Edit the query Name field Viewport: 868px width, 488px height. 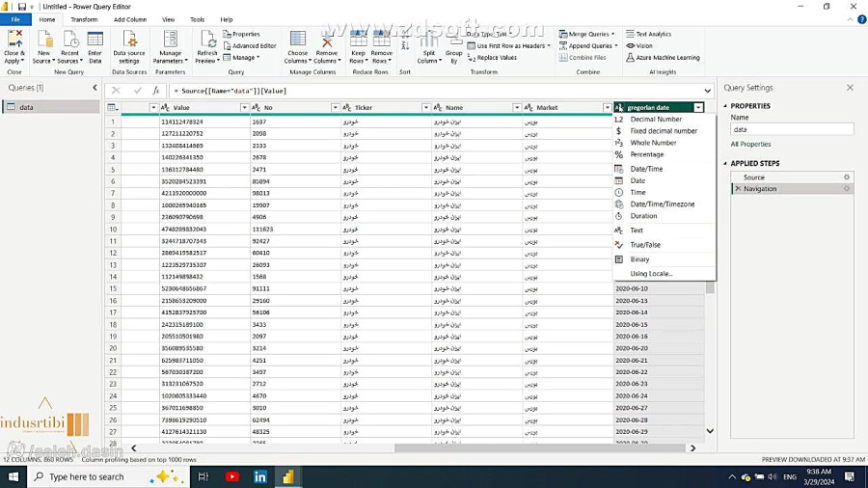pos(792,129)
